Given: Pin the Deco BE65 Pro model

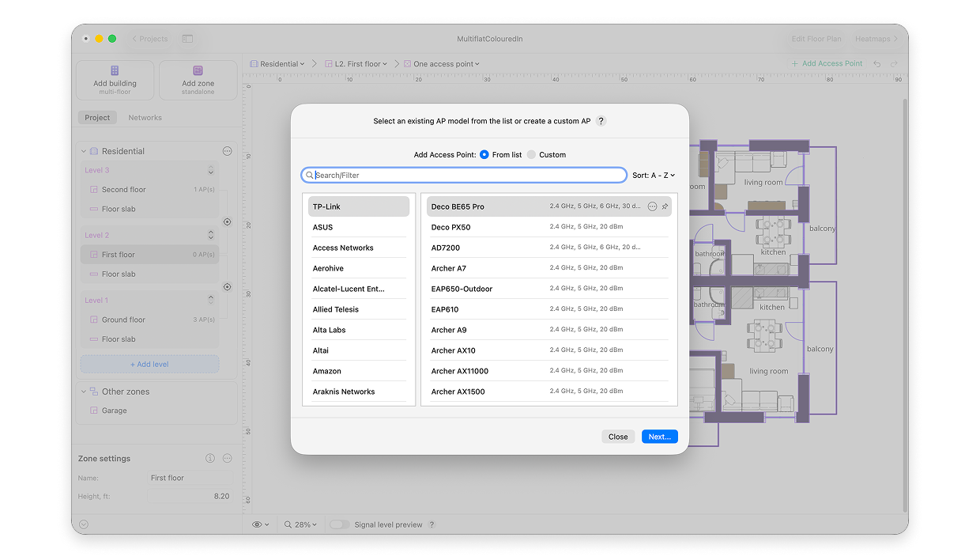Looking at the screenshot, I should coord(665,206).
